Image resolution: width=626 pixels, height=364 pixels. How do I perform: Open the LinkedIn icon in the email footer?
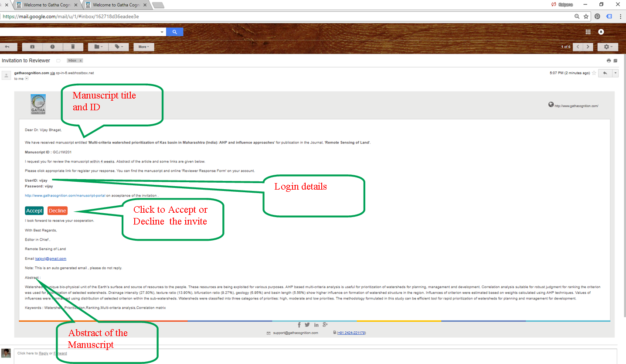click(316, 325)
